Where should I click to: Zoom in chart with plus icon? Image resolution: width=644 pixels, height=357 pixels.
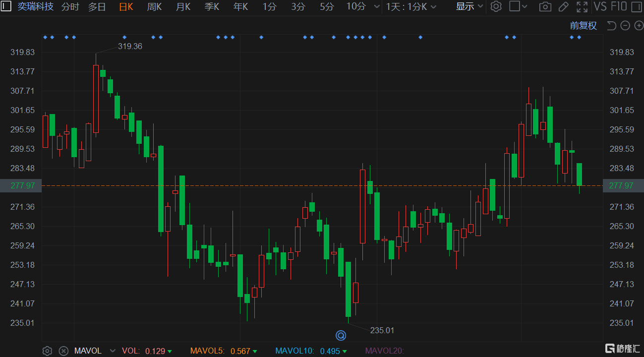click(638, 26)
